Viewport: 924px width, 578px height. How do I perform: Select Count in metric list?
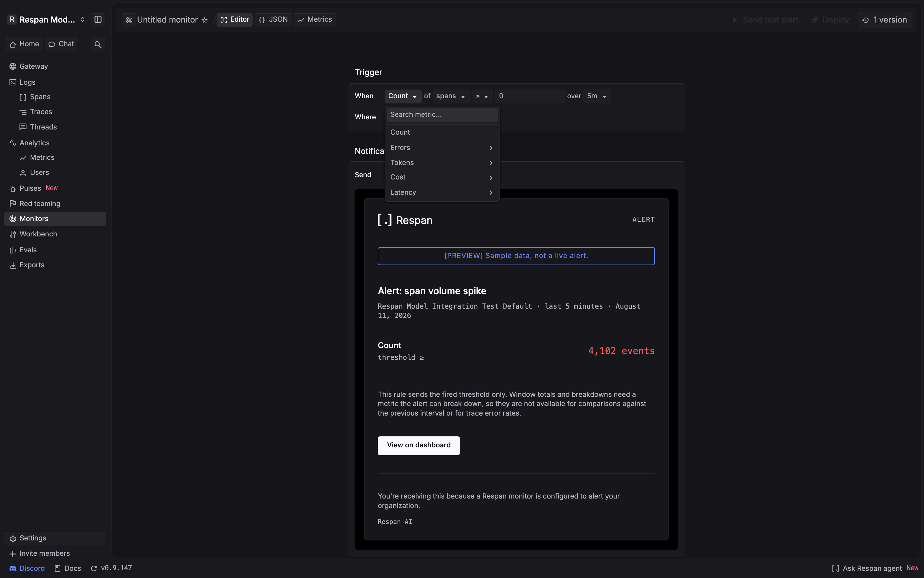click(x=442, y=132)
